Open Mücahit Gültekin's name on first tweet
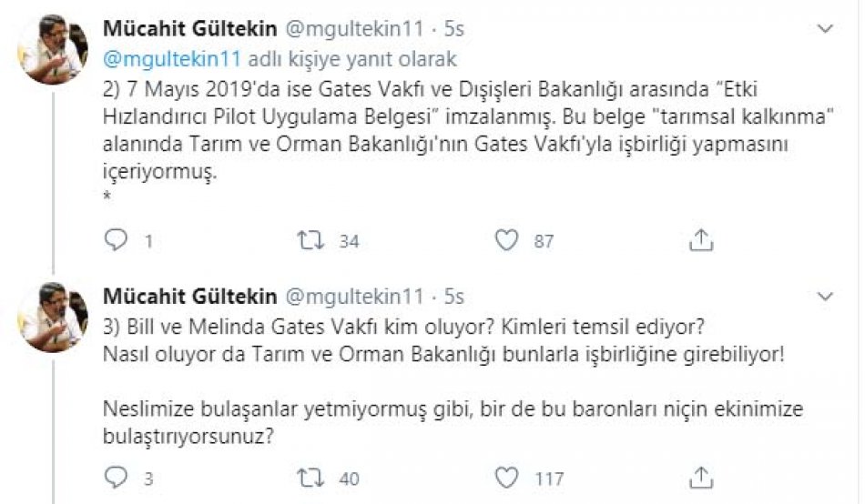The image size is (865, 504). [x=189, y=29]
